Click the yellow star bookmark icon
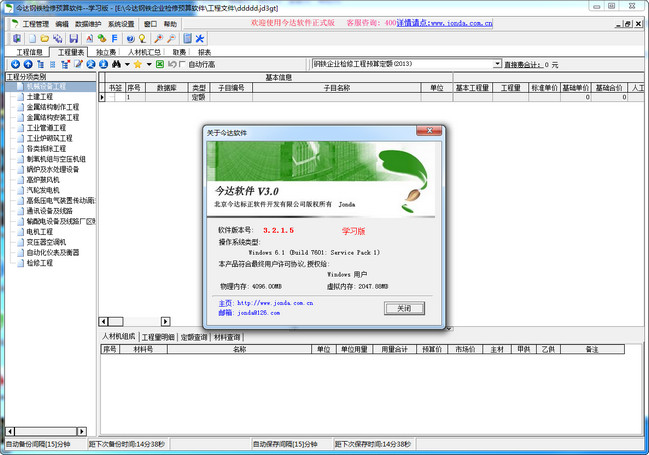 point(138,64)
